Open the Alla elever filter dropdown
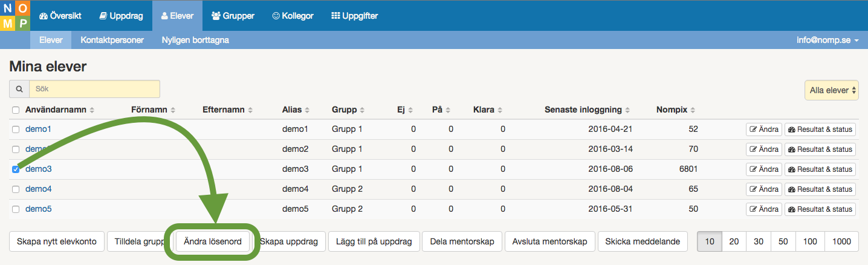 click(833, 90)
